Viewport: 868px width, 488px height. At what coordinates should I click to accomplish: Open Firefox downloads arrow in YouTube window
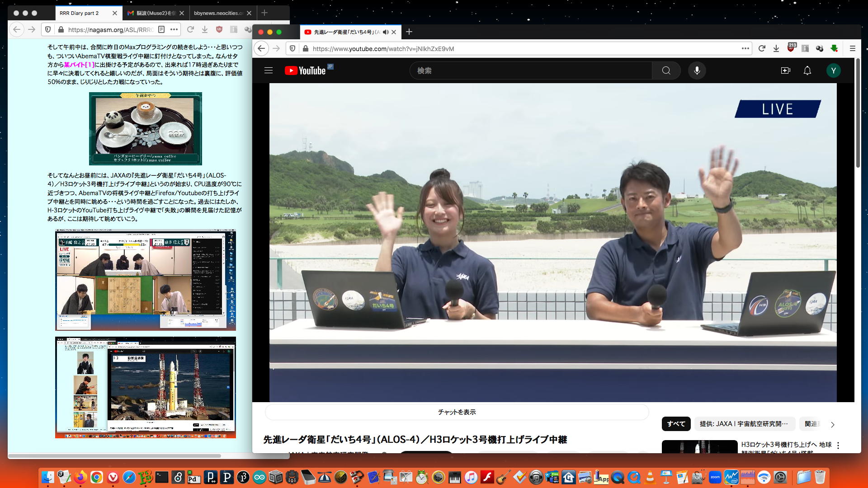(776, 48)
